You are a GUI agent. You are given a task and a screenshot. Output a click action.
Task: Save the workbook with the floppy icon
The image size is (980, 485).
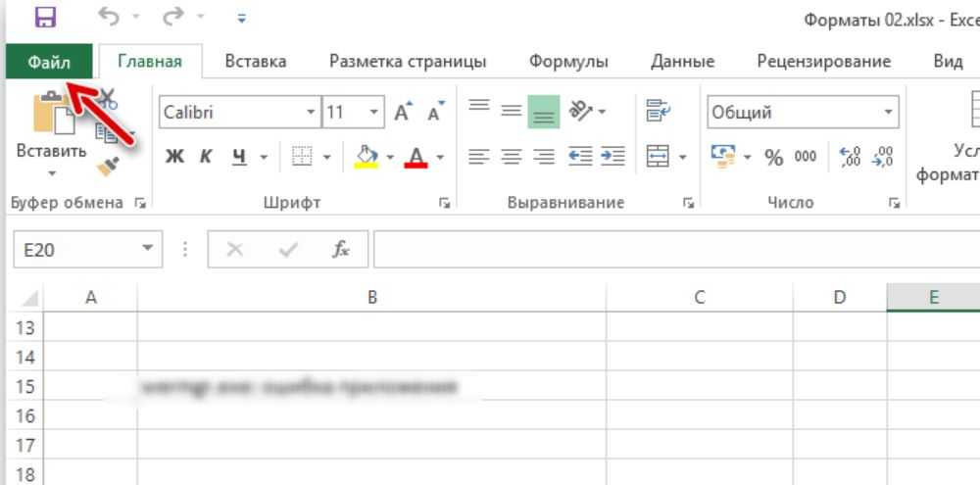[x=46, y=17]
